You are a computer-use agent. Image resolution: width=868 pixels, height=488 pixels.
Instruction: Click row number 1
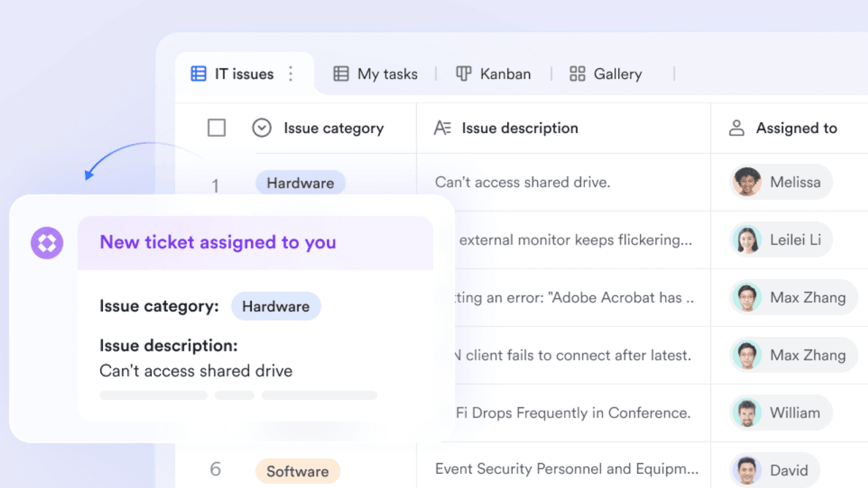(x=215, y=186)
